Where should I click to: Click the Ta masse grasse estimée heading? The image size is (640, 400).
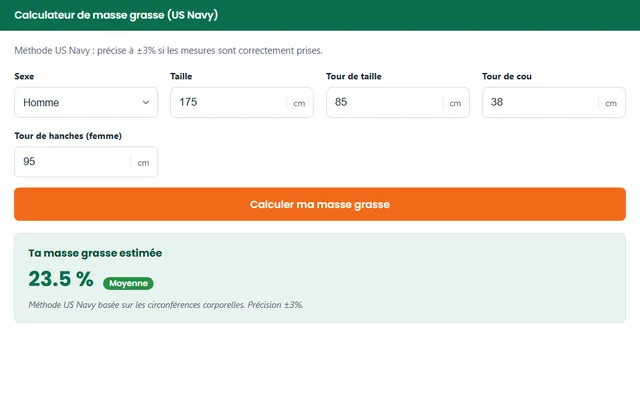tap(95, 253)
